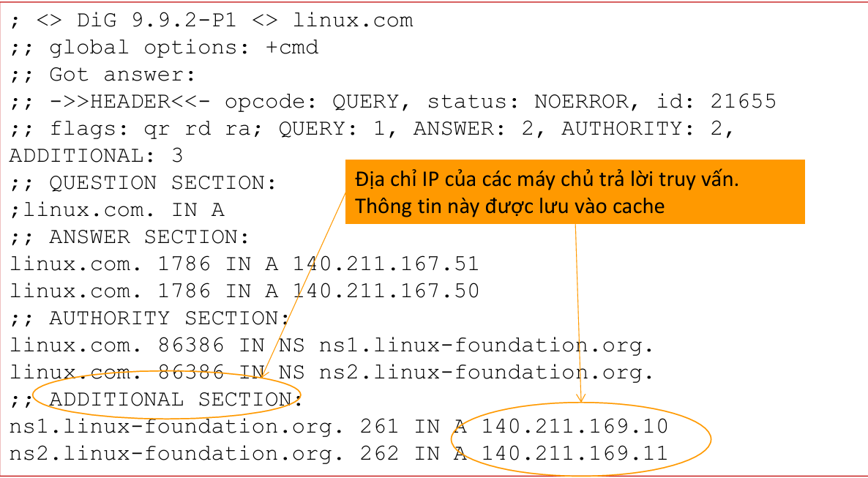Click ns2.linux-foundation.org record with TTL 262
Screen dimensions: 868x478
[x=339, y=454]
